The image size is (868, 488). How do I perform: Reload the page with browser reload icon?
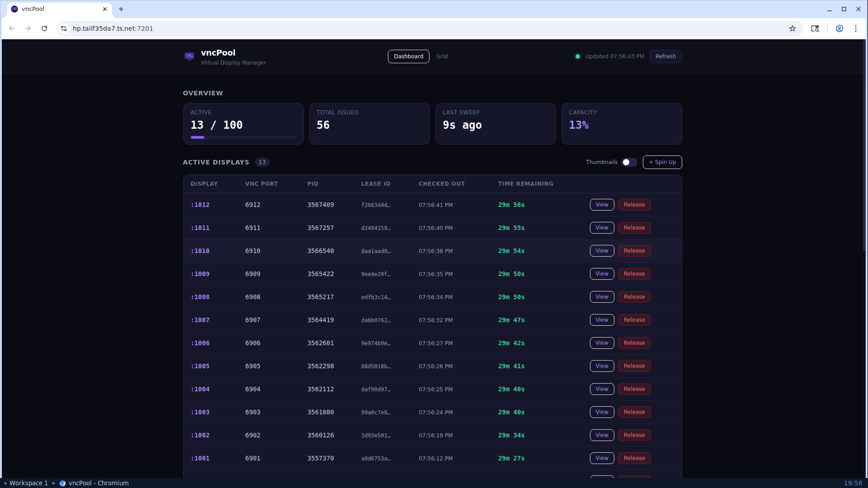[44, 28]
